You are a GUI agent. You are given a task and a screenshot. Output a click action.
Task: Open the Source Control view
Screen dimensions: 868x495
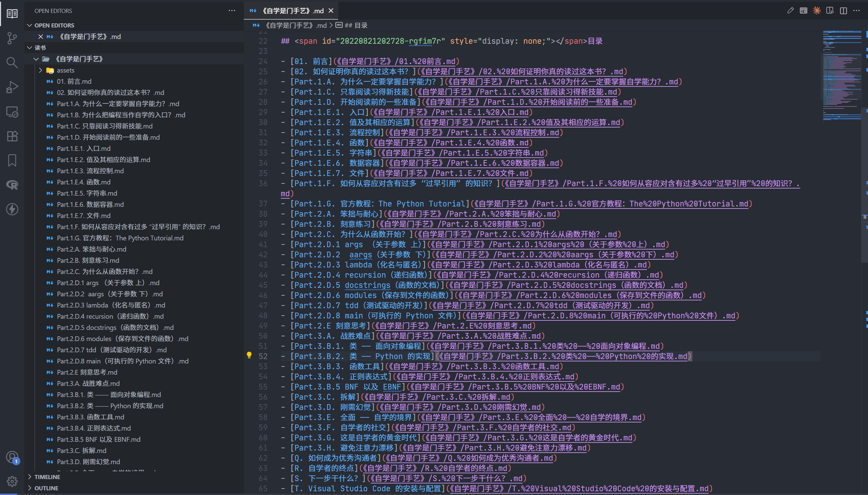click(12, 38)
